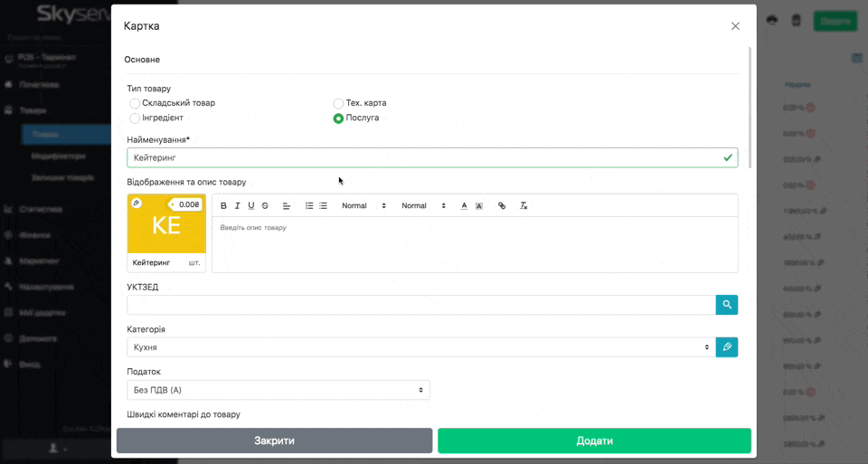
Task: Toggle bold formatting in description editor
Action: pos(223,206)
